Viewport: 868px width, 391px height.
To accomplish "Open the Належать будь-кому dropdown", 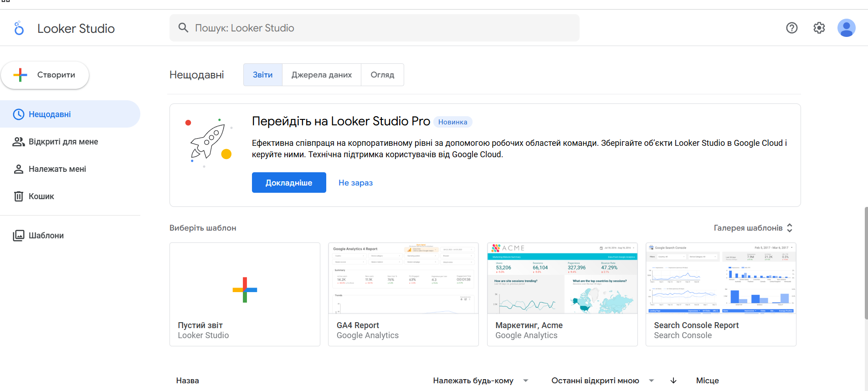I will (x=481, y=381).
